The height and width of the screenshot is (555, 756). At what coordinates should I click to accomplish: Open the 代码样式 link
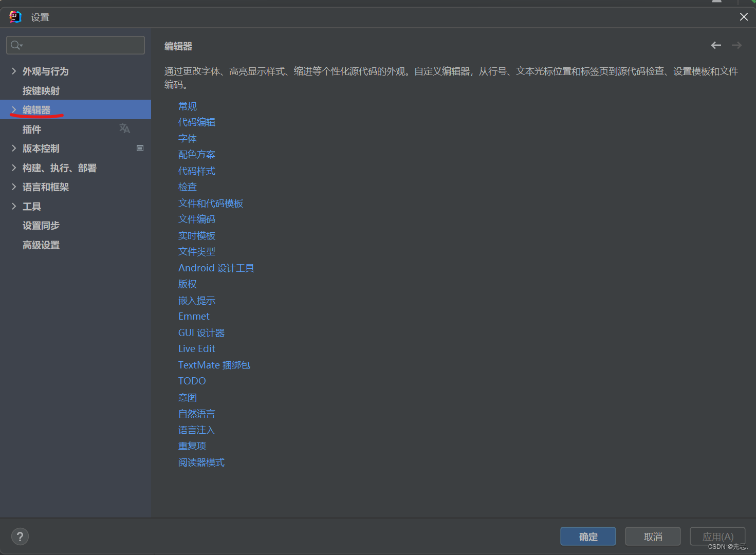click(197, 171)
